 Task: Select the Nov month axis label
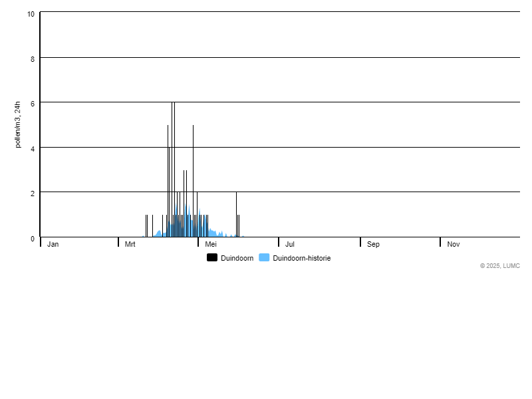pyautogui.click(x=454, y=244)
